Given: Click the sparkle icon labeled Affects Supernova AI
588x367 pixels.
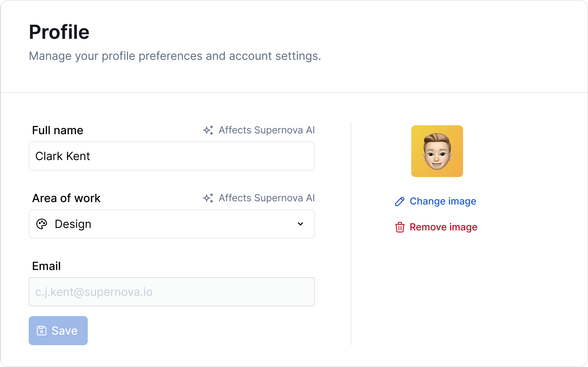Looking at the screenshot, I should (208, 130).
